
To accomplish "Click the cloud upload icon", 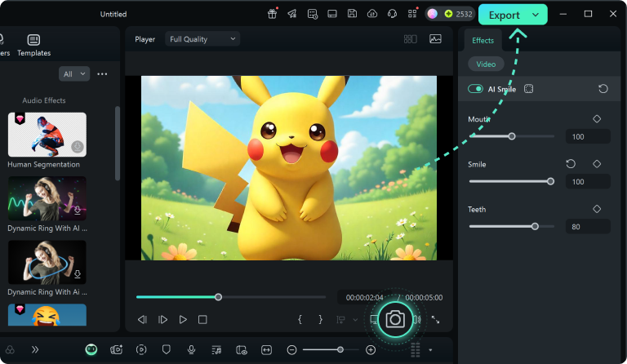I will 372,14.
